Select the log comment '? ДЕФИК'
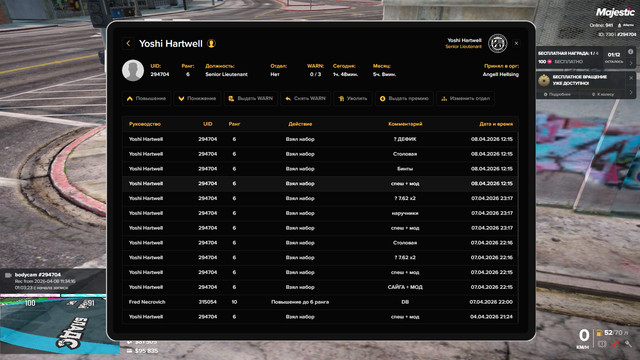The width and height of the screenshot is (640, 360). (405, 139)
